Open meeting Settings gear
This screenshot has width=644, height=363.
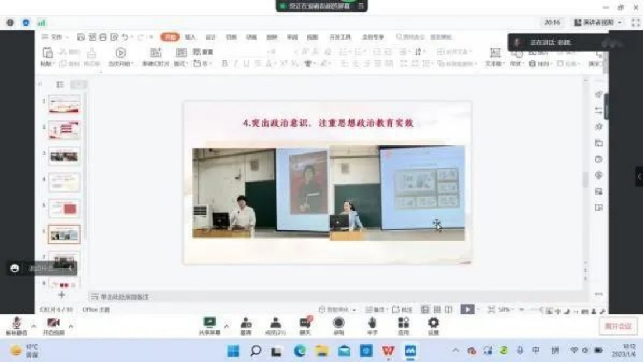(434, 325)
